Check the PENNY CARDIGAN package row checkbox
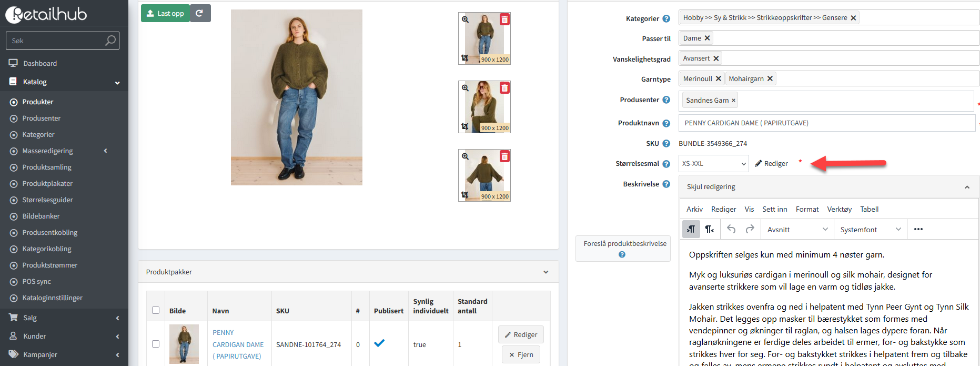The height and width of the screenshot is (366, 980). point(156,344)
